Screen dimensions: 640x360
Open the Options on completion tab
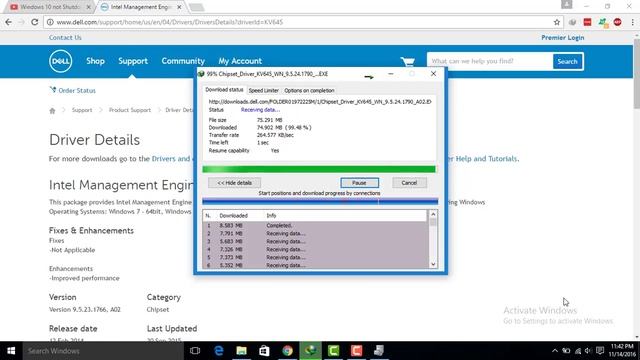[x=309, y=91]
